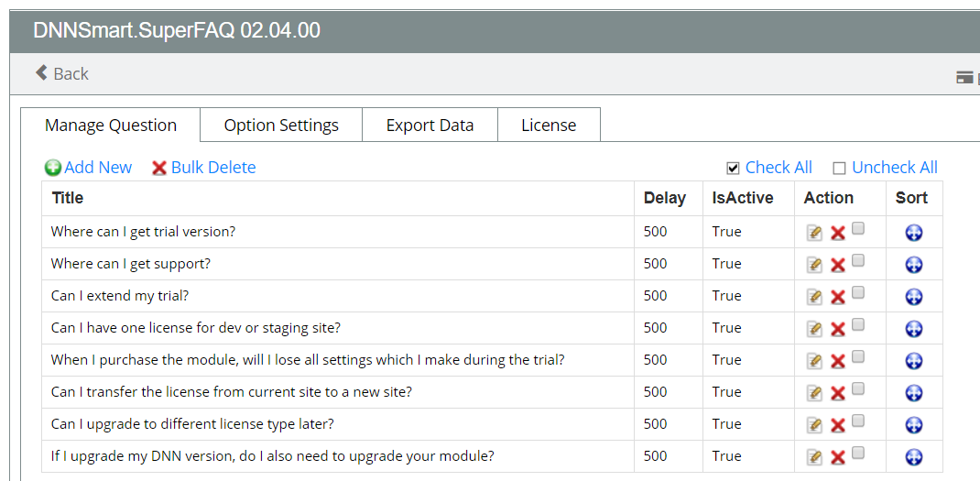Click sort icon for 'Where can I get trial version?'
This screenshot has width=980, height=481.
(x=914, y=234)
